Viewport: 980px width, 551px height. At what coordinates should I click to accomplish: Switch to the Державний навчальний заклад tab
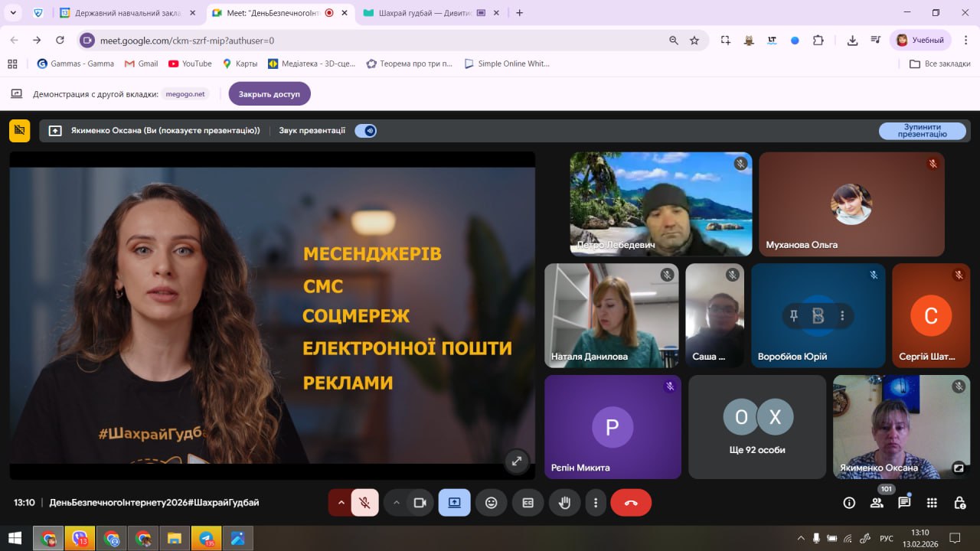121,13
